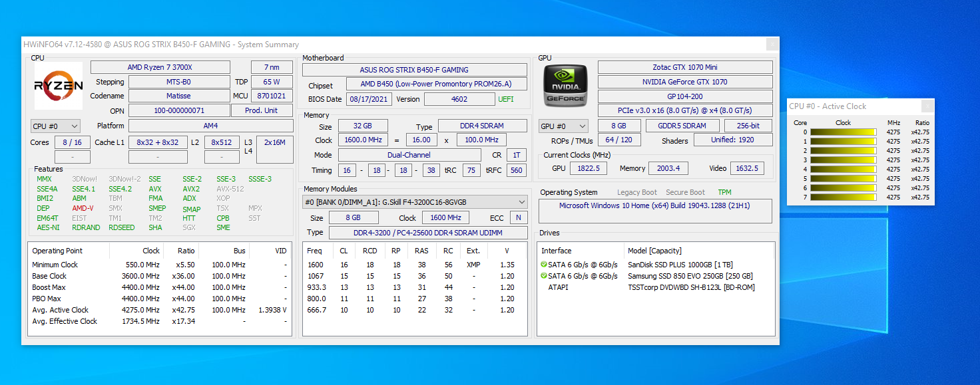Click the Zotac GTX 1070 Mini field
Viewport: 980px width, 385px height.
click(x=685, y=67)
